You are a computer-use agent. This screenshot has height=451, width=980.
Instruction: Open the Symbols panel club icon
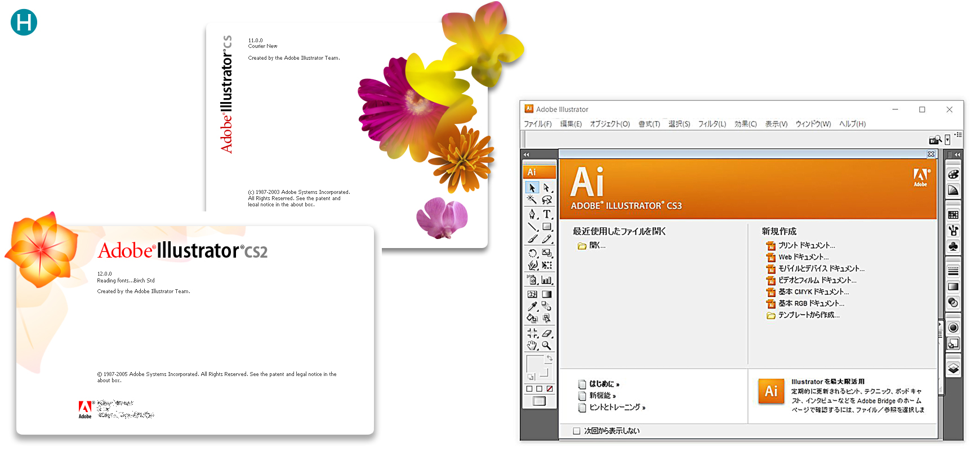(x=953, y=246)
